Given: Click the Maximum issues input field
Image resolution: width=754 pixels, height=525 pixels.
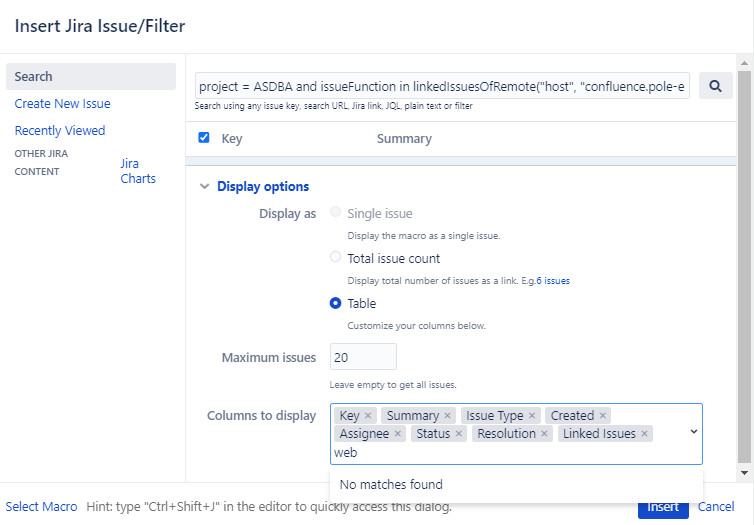Looking at the screenshot, I should tap(363, 357).
